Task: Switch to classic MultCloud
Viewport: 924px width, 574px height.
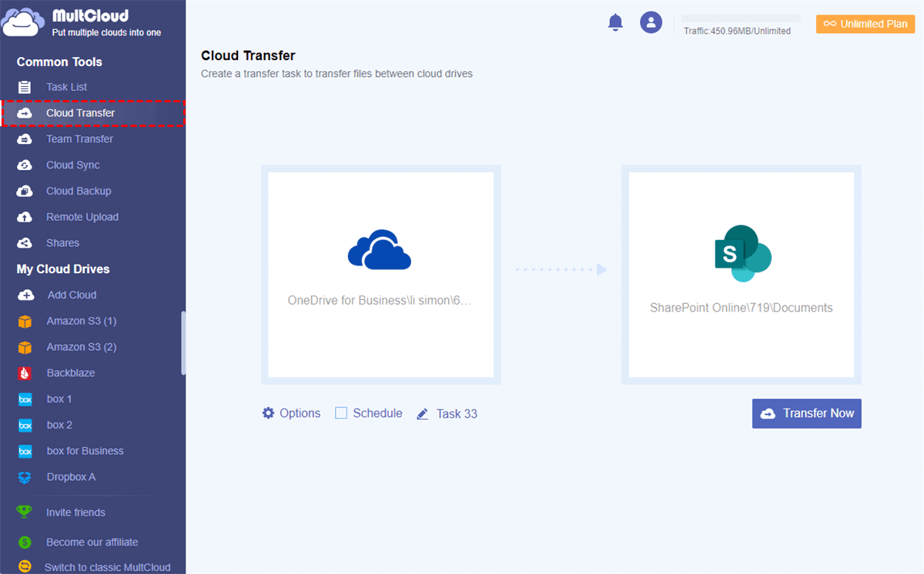Action: point(107,567)
